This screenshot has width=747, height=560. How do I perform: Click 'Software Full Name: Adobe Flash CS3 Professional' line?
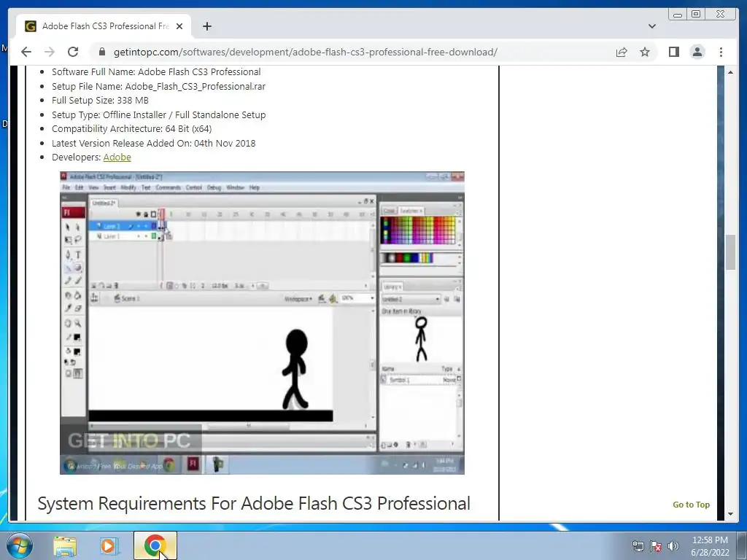point(156,72)
